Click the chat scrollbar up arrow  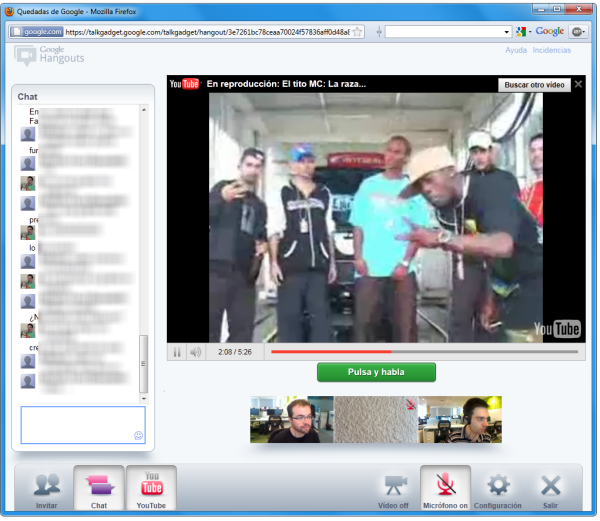pyautogui.click(x=144, y=110)
